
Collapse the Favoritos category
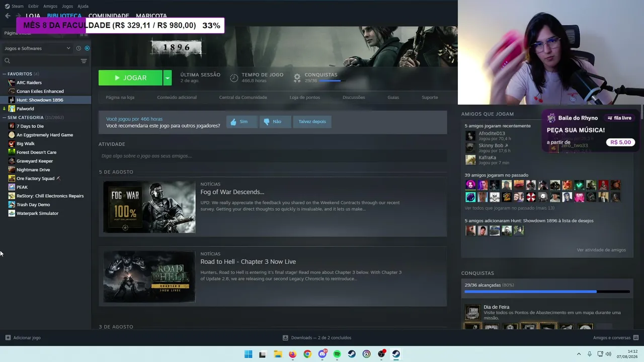(5, 74)
